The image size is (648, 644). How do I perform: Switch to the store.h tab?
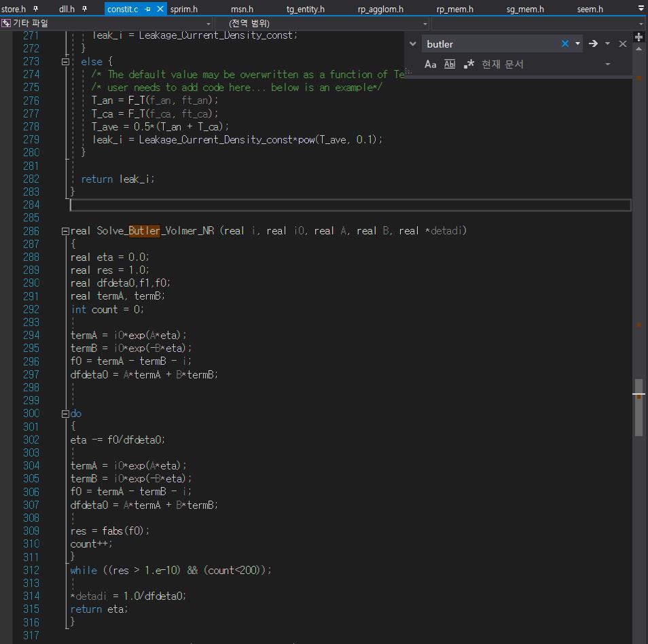(x=13, y=9)
